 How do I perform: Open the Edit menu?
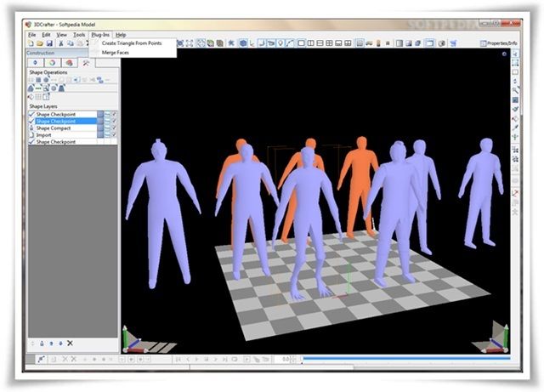46,35
